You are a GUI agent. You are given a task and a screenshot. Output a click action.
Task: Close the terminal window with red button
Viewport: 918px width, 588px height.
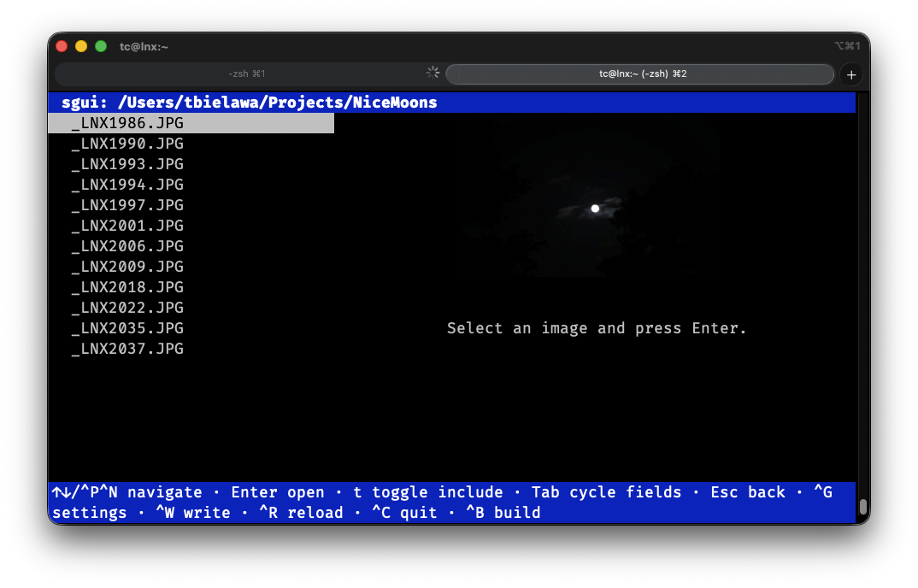click(62, 46)
